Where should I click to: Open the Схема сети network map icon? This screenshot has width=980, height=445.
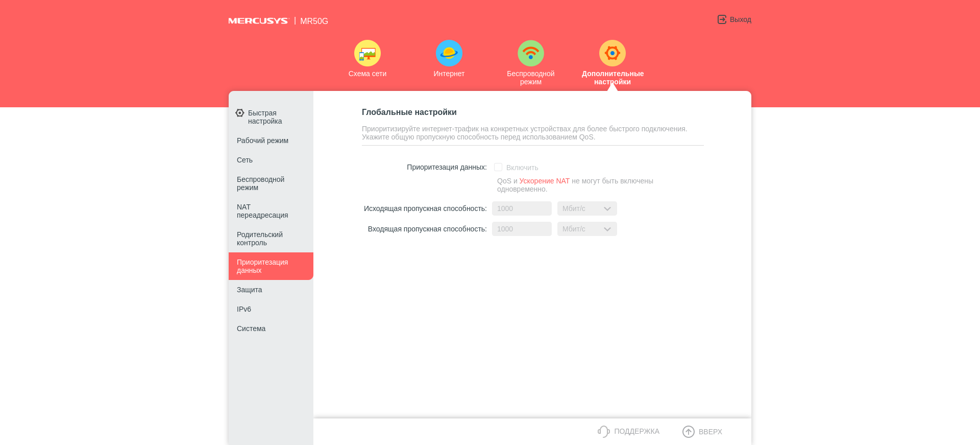point(367,53)
